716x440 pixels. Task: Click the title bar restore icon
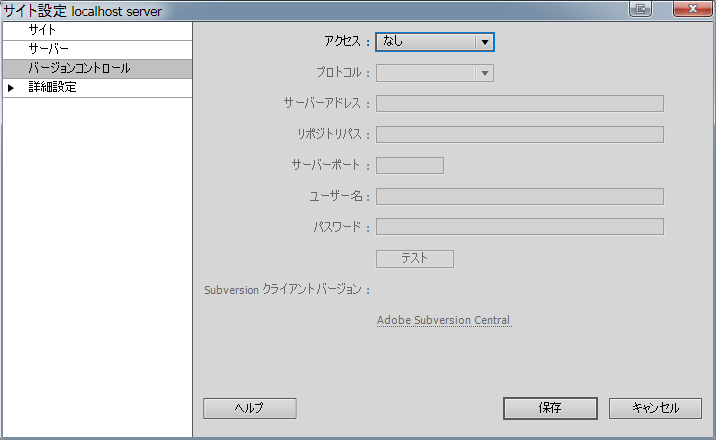[x=640, y=9]
